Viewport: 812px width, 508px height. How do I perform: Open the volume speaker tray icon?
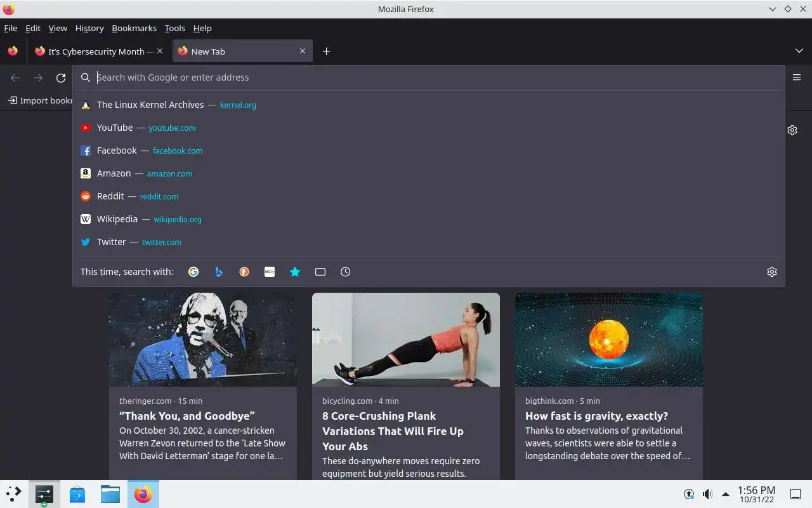tap(707, 494)
